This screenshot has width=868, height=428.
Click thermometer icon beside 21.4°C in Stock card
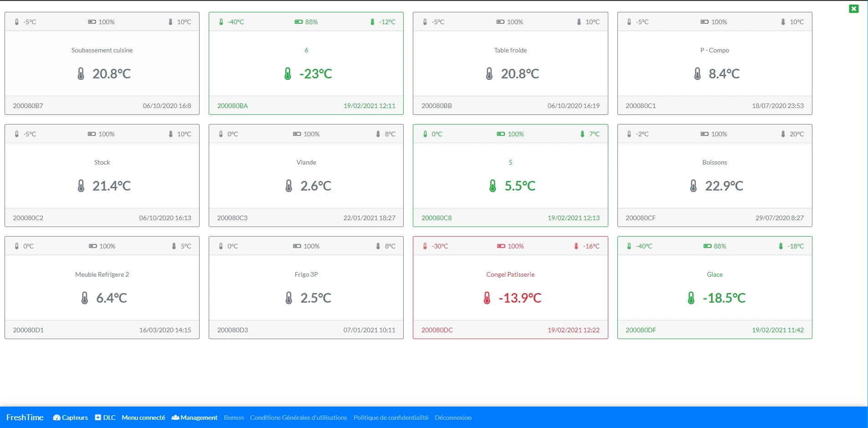[x=81, y=186]
